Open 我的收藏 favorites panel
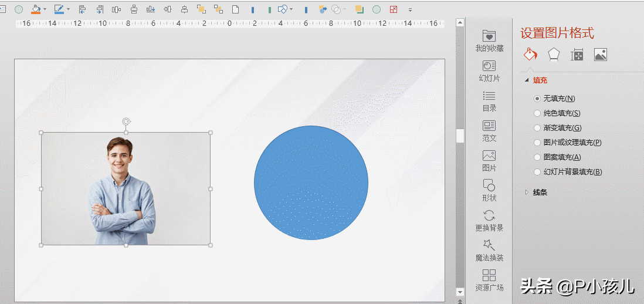The width and height of the screenshot is (644, 304). (x=489, y=41)
